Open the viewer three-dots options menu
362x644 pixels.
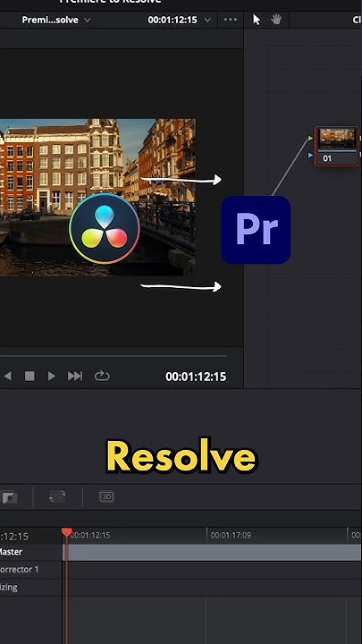(x=231, y=20)
